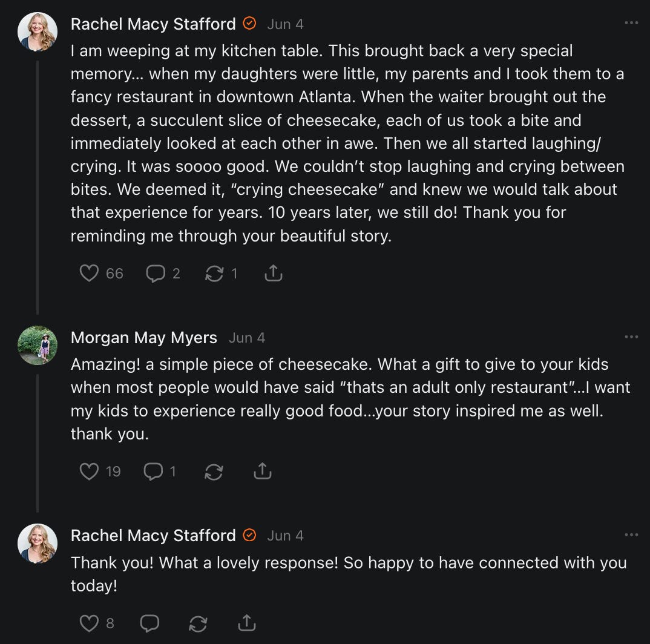Share Rachel's first comment
This screenshot has height=644, width=650.
coord(274,274)
